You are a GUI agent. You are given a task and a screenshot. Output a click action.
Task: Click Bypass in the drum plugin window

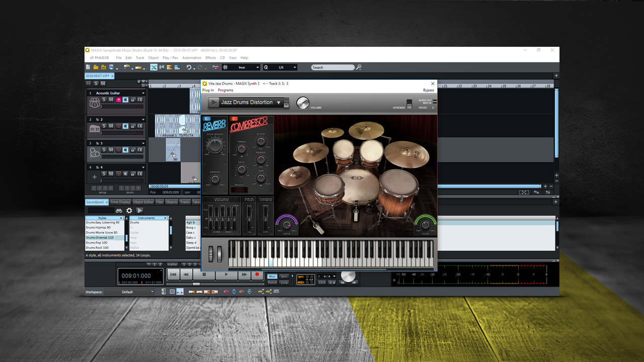[428, 90]
